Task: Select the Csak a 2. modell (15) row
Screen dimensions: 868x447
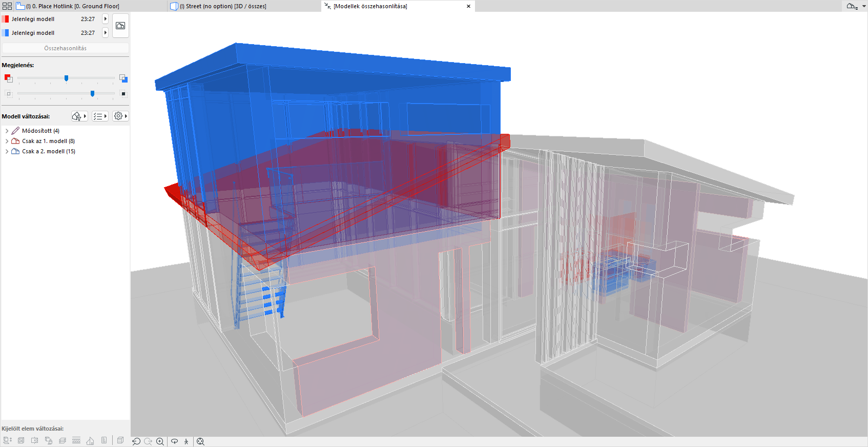Action: tap(66, 152)
